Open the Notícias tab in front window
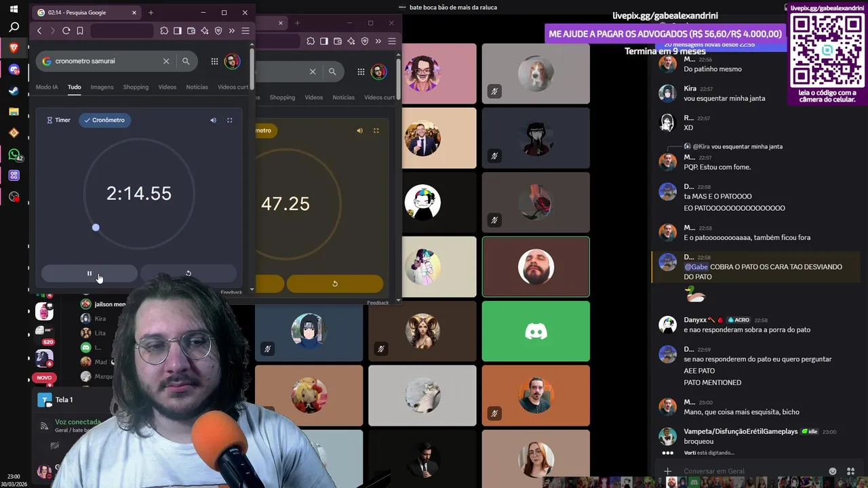Image resolution: width=868 pixels, height=488 pixels. click(197, 87)
